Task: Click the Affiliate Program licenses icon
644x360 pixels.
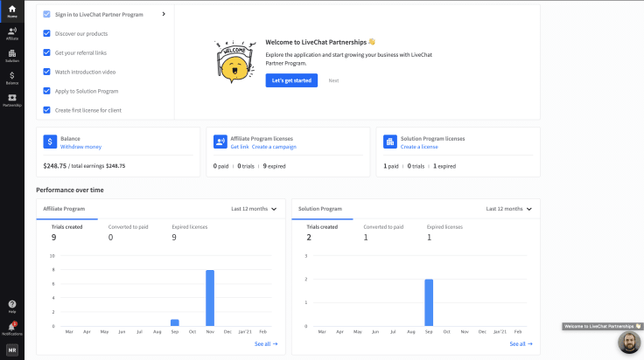Action: [220, 142]
